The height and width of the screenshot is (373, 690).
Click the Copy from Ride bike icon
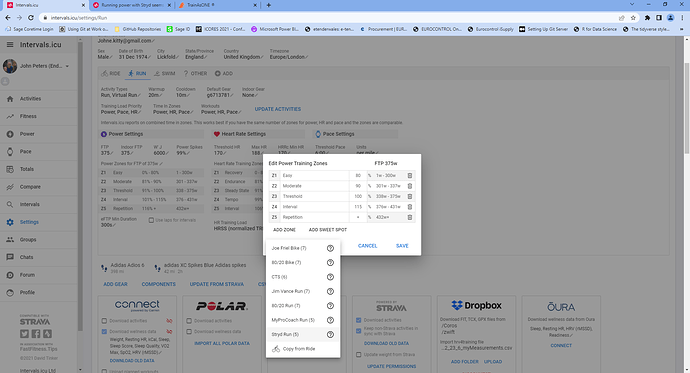276,349
